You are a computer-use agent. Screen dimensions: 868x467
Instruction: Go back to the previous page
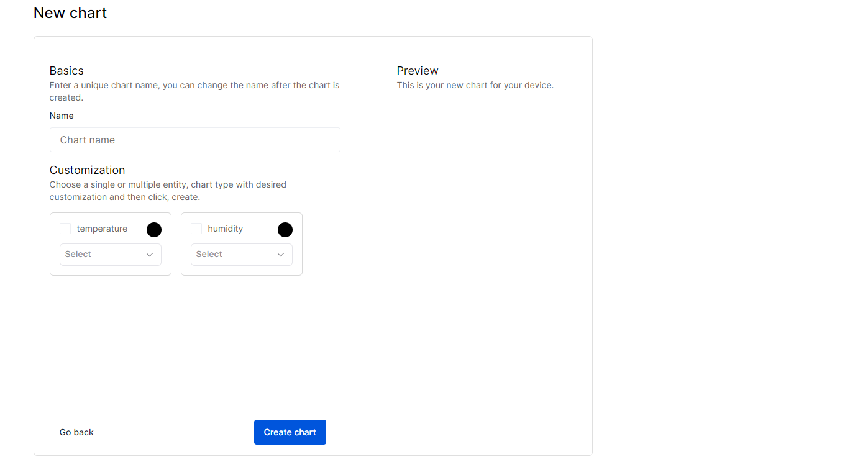pyautogui.click(x=76, y=432)
